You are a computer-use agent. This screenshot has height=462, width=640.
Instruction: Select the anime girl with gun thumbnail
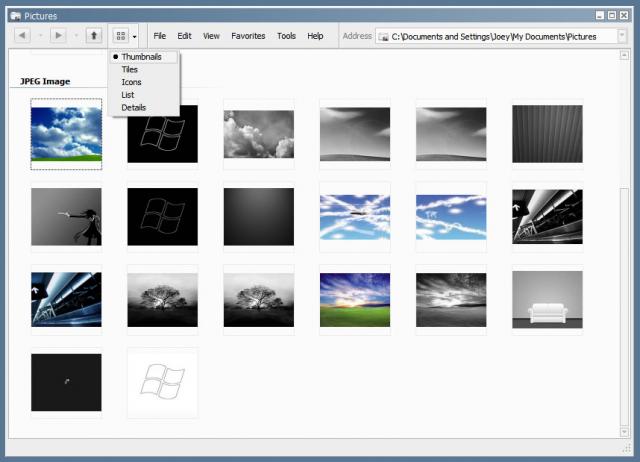point(66,217)
